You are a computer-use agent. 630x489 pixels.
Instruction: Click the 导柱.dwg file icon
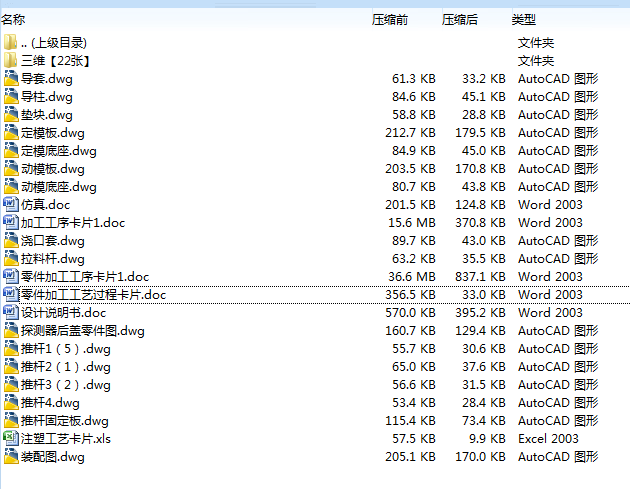click(x=11, y=96)
